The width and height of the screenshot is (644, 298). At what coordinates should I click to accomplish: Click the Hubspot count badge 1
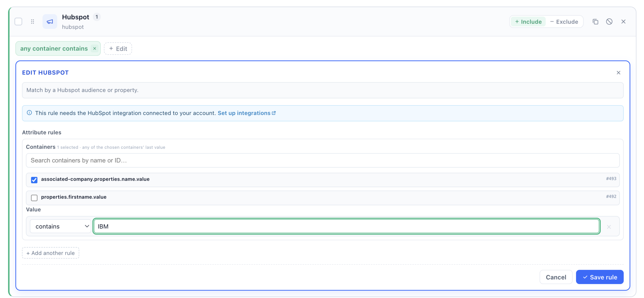[x=97, y=17]
